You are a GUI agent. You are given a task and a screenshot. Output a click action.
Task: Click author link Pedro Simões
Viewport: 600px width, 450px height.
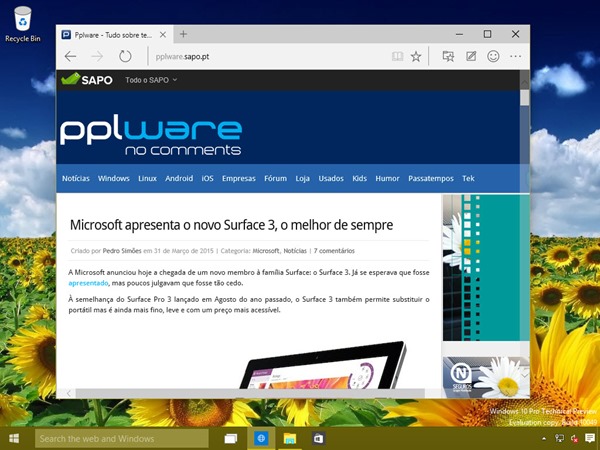point(122,251)
